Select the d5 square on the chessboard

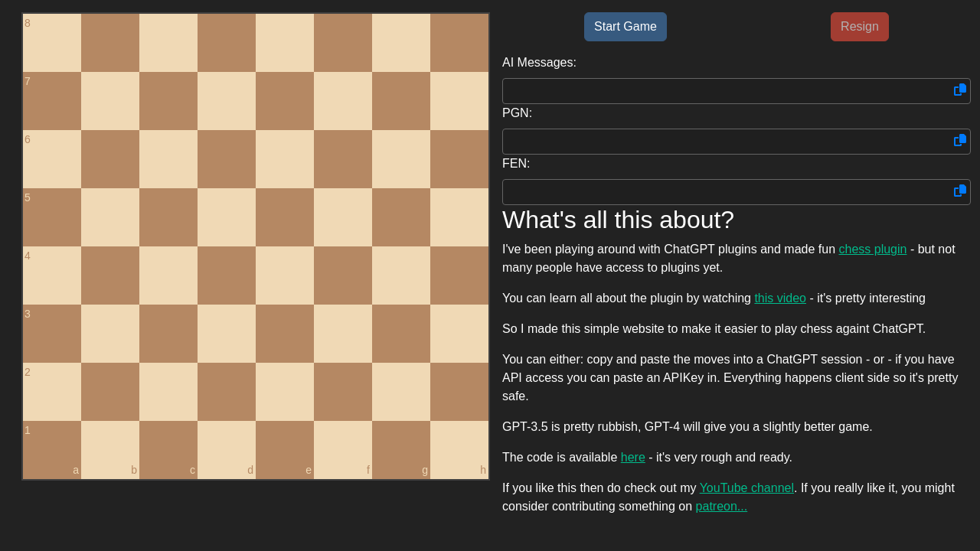[x=226, y=217]
